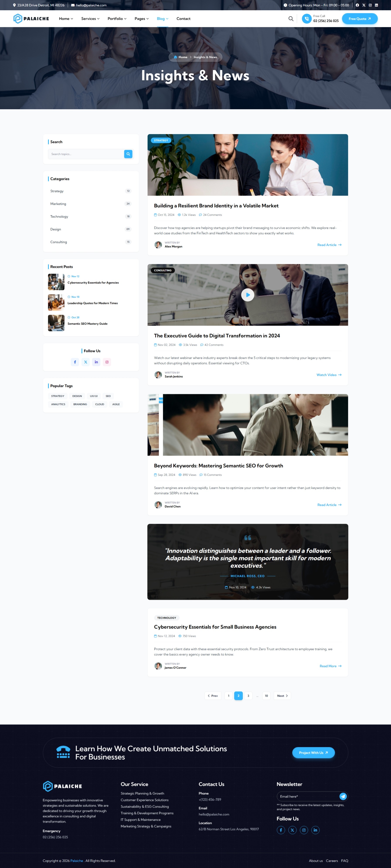
Task: Submit sidebar search with blue search button
Action: click(128, 154)
